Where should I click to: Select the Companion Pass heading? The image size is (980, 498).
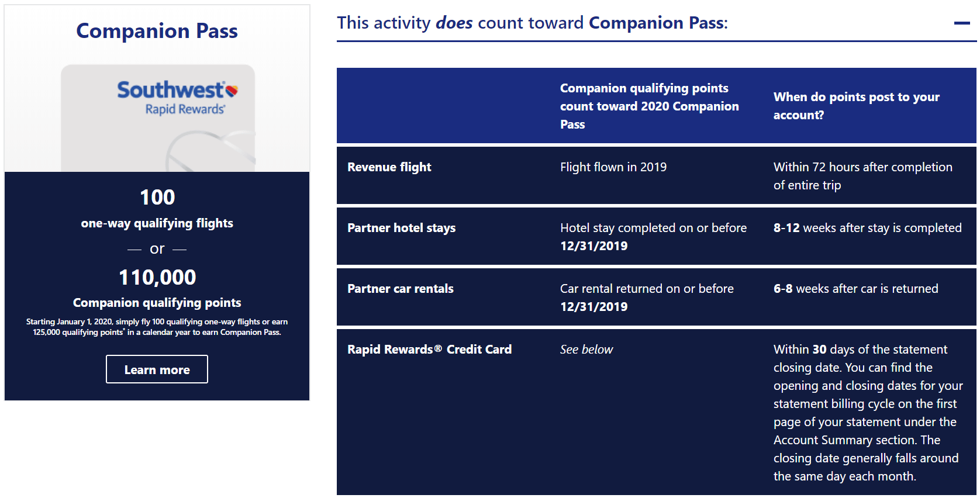(x=157, y=31)
